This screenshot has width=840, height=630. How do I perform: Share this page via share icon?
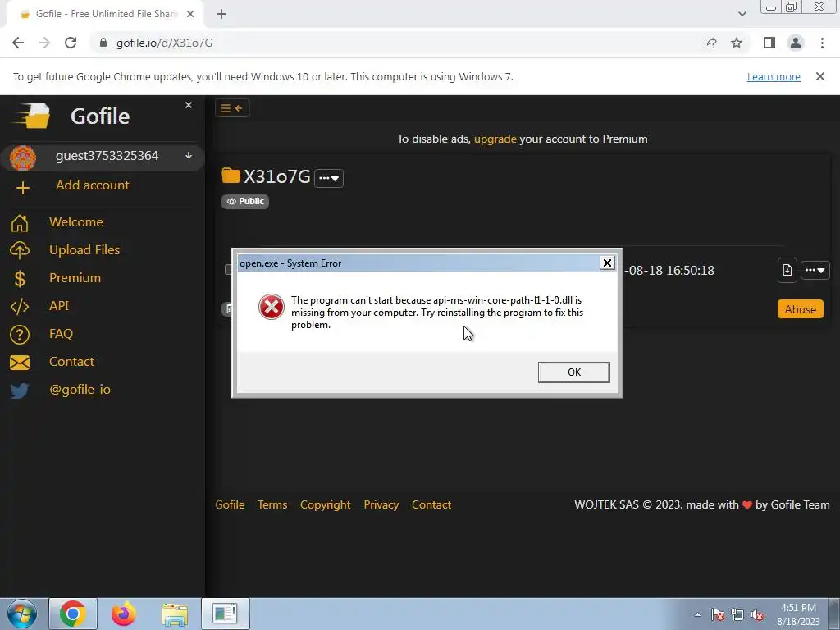710,43
